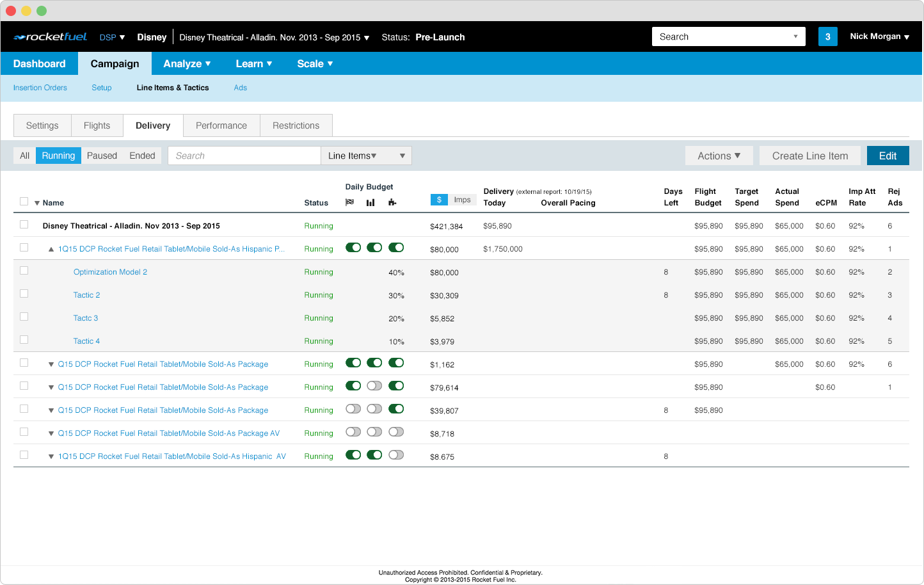Image resolution: width=924 pixels, height=585 pixels.
Task: Toggle first switch on Package AV row
Action: pyautogui.click(x=353, y=432)
